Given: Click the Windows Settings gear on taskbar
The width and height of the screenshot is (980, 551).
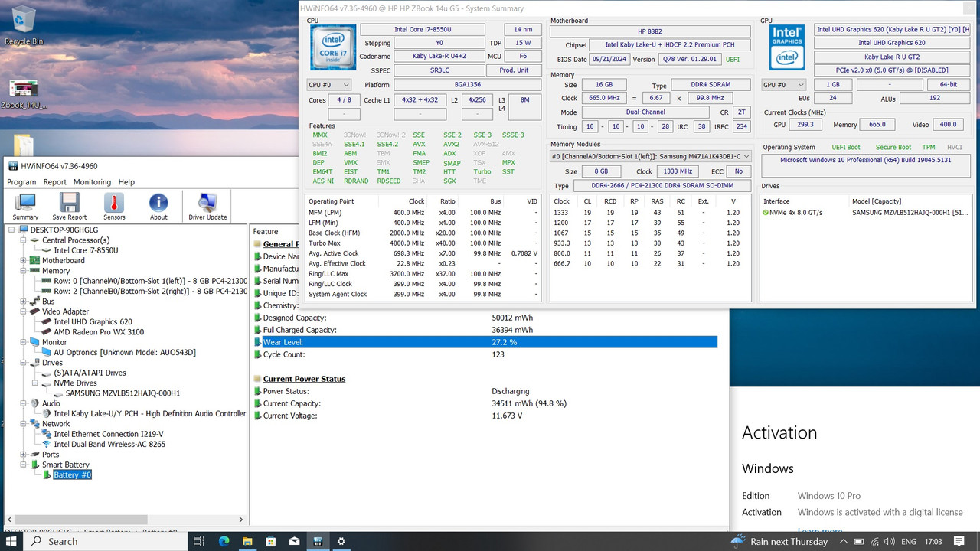Looking at the screenshot, I should [341, 541].
